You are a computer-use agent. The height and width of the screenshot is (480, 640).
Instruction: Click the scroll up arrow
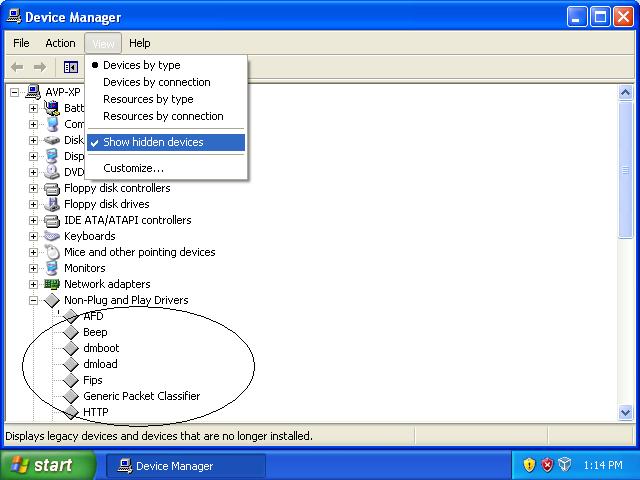point(625,93)
